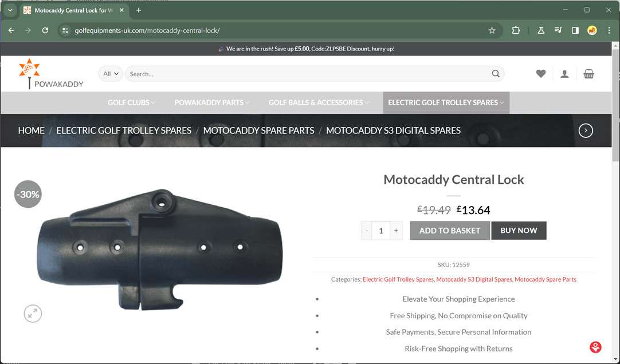Click 'Risk-Free Shopping with Returns' text
Image resolution: width=620 pixels, height=364 pixels.
458,349
